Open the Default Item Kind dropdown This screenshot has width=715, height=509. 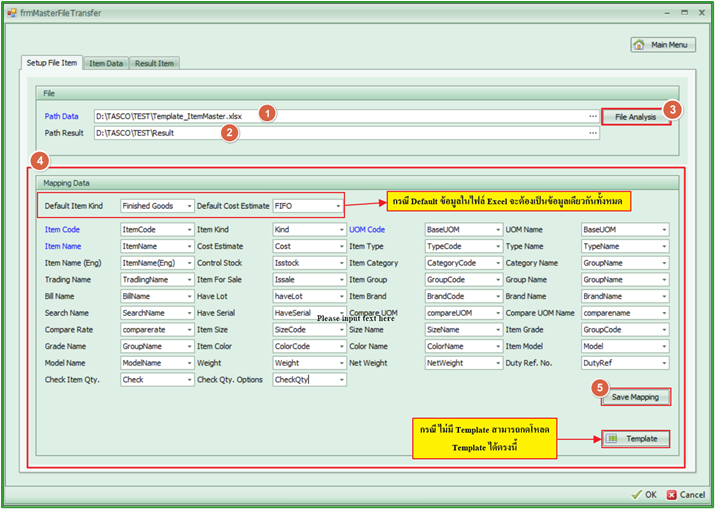click(187, 206)
